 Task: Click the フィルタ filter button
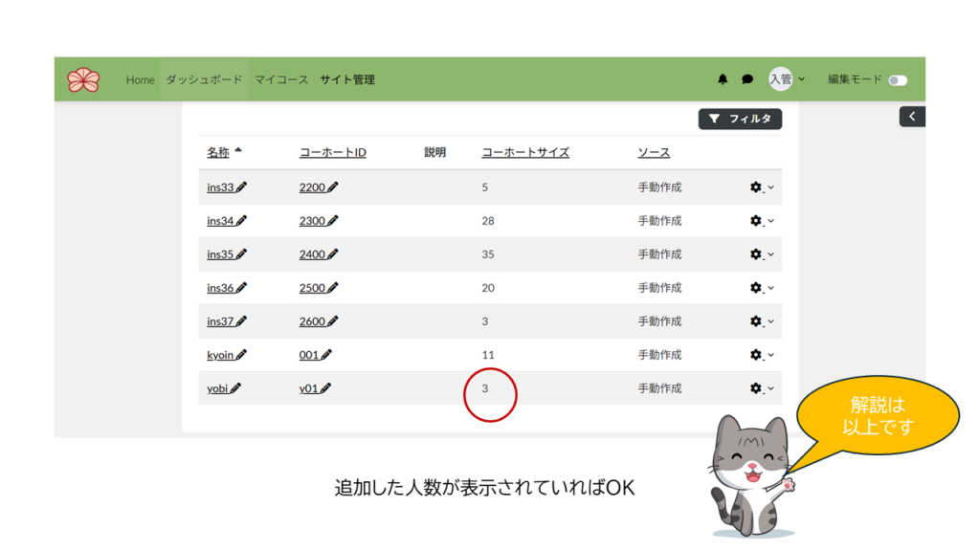740,119
